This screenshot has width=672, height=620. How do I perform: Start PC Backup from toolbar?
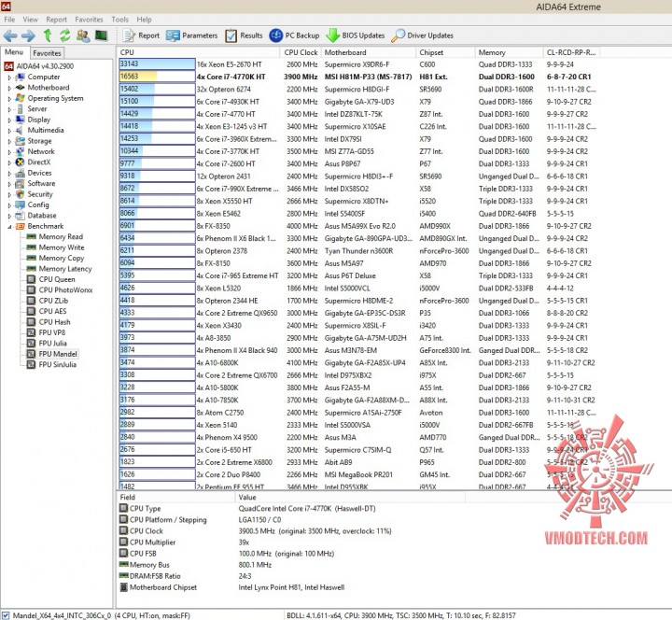pos(294,35)
